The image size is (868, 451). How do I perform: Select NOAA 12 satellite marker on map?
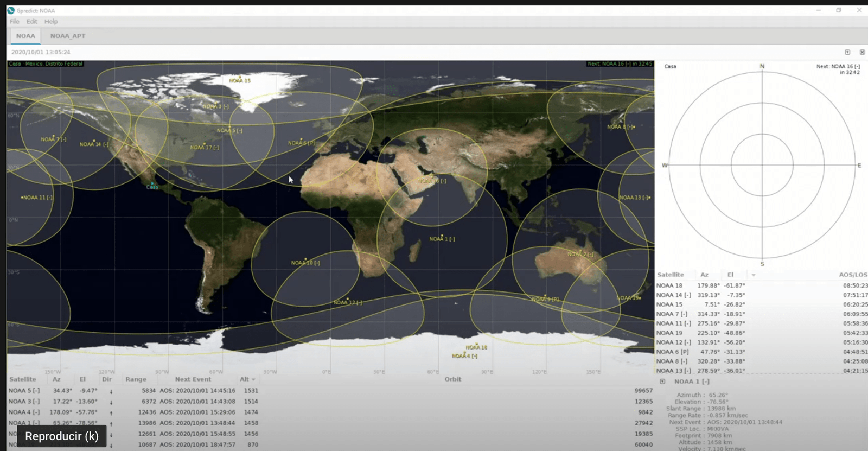point(348,302)
